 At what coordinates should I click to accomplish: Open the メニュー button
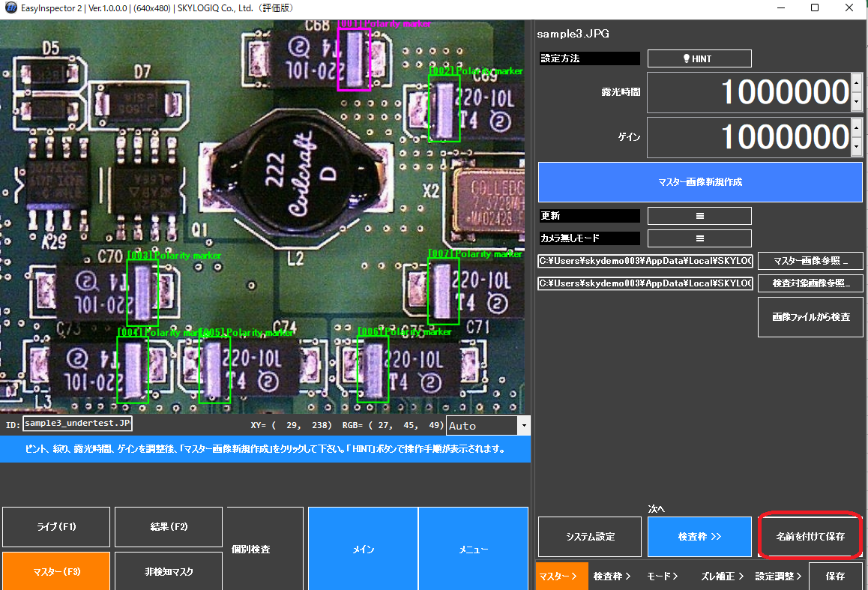pyautogui.click(x=473, y=549)
